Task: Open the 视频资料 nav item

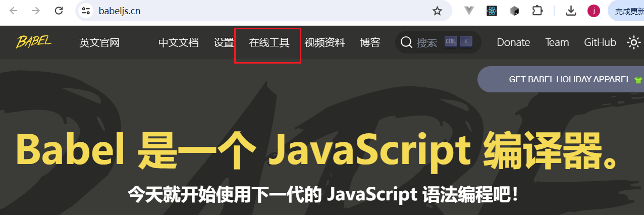Action: point(325,42)
